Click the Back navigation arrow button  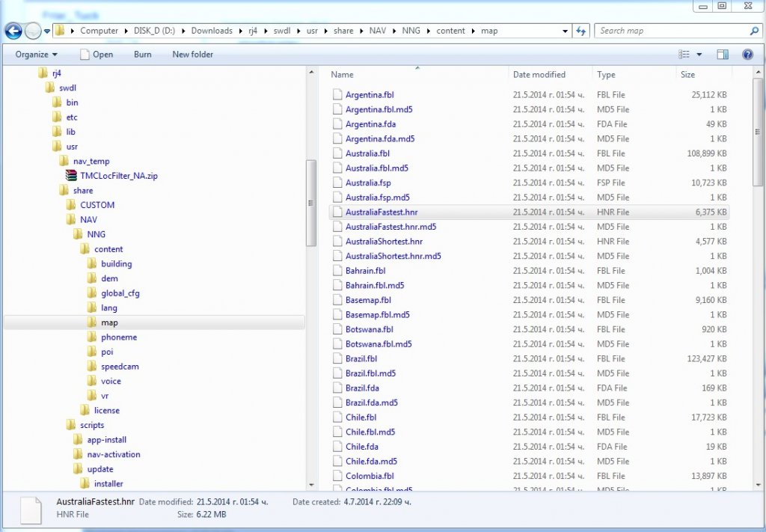pyautogui.click(x=13, y=31)
